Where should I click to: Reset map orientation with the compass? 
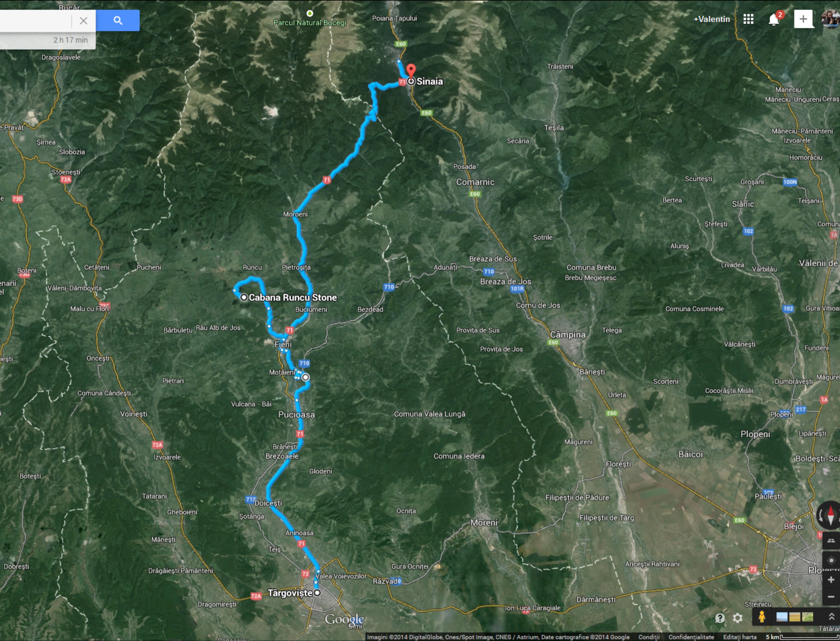click(830, 515)
